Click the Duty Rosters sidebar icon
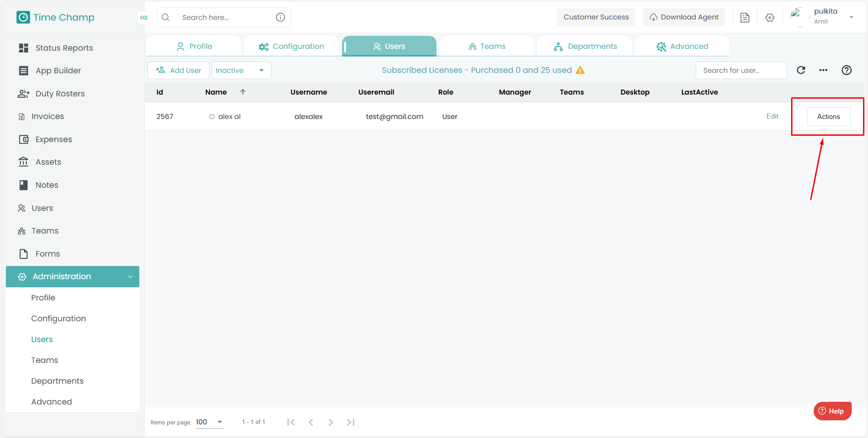 [24, 94]
